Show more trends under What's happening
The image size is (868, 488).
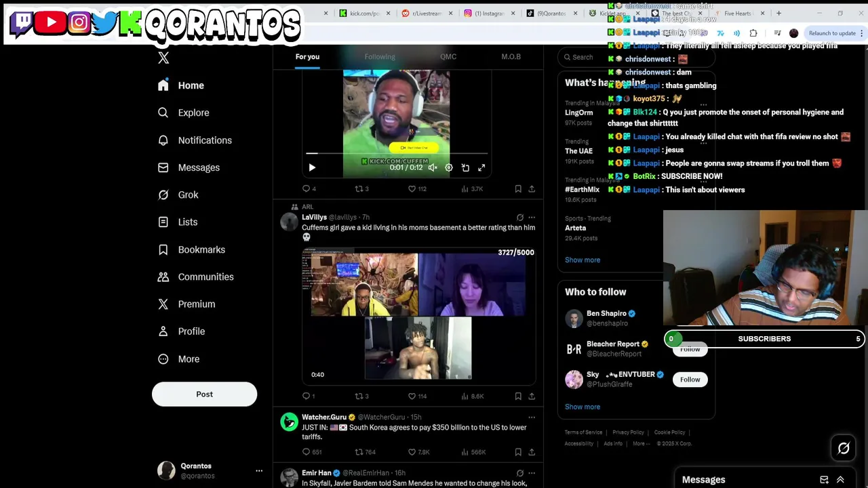(x=583, y=260)
